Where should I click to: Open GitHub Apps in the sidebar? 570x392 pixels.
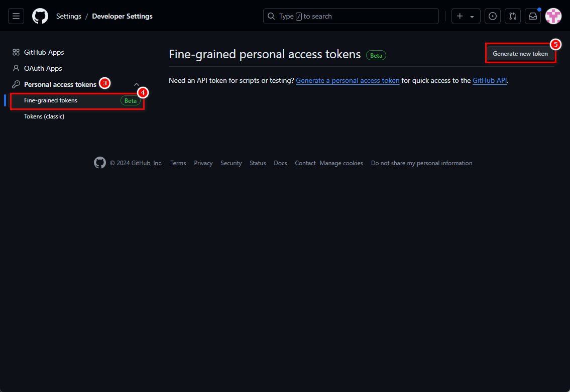[44, 52]
